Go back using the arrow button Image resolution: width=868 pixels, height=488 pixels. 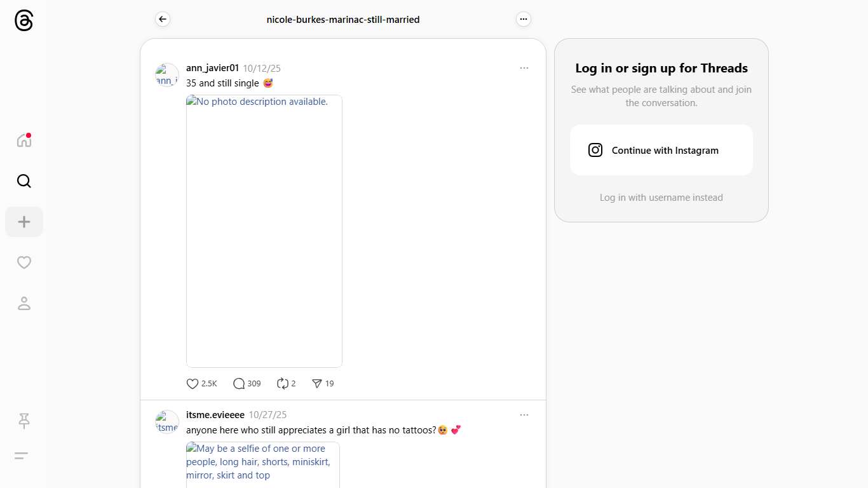click(163, 20)
